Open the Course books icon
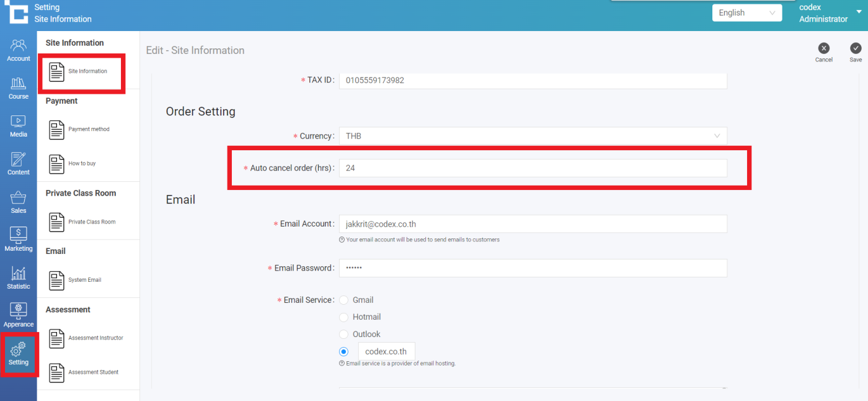 click(19, 88)
